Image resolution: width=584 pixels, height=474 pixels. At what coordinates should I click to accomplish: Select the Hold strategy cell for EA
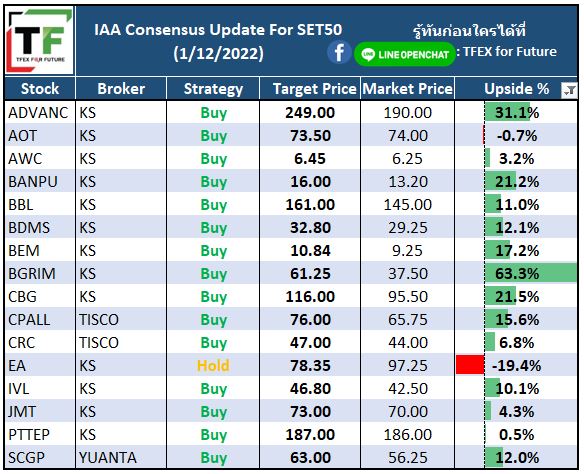pyautogui.click(x=213, y=365)
